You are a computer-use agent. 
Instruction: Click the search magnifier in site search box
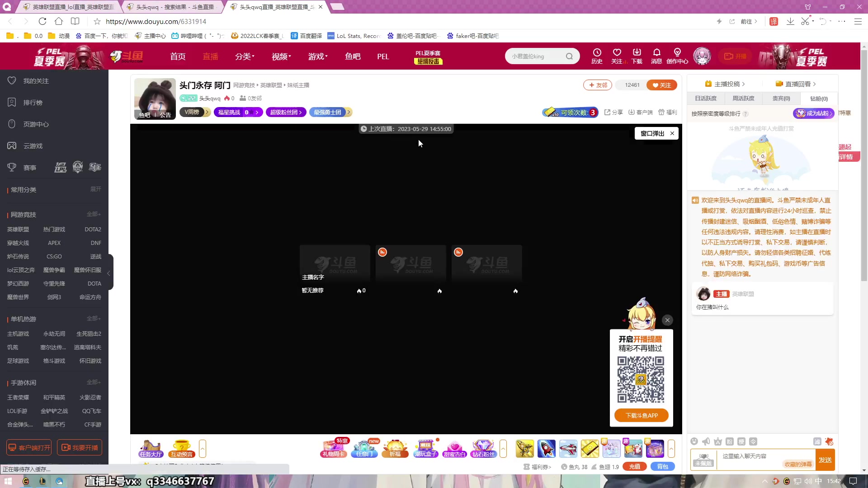pyautogui.click(x=569, y=56)
